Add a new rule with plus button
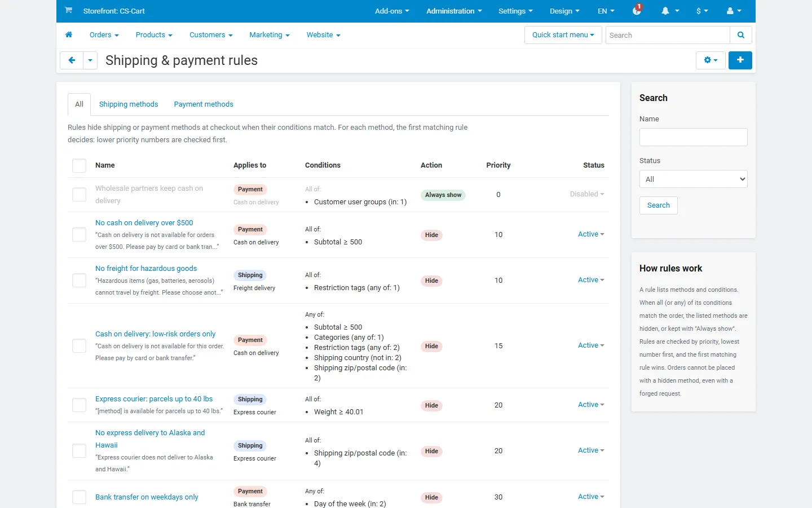The width and height of the screenshot is (812, 508). [740, 60]
